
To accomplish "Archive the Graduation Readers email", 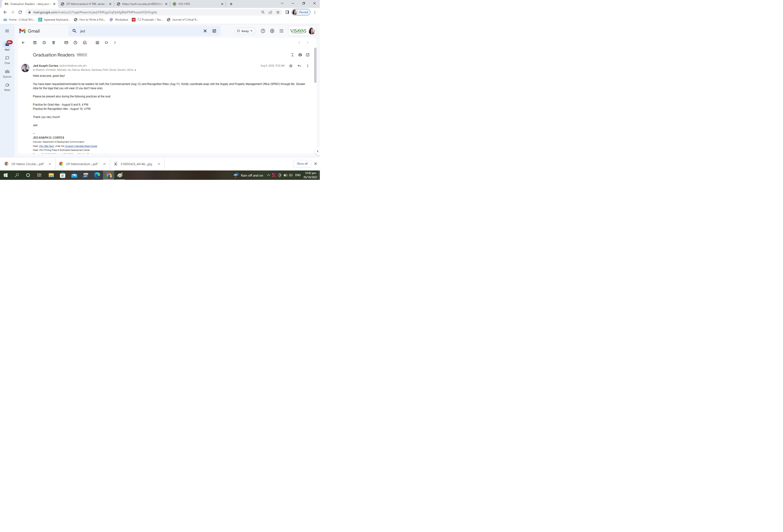I will (35, 43).
